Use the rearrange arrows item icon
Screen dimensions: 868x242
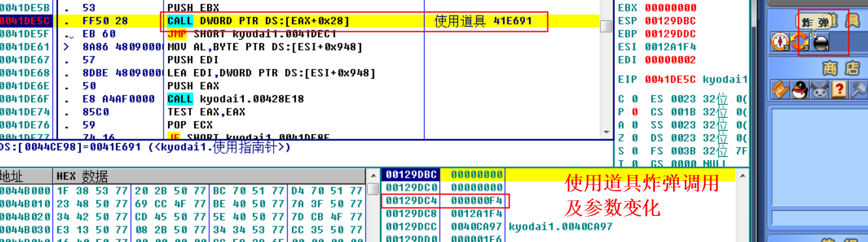pyautogui.click(x=800, y=42)
